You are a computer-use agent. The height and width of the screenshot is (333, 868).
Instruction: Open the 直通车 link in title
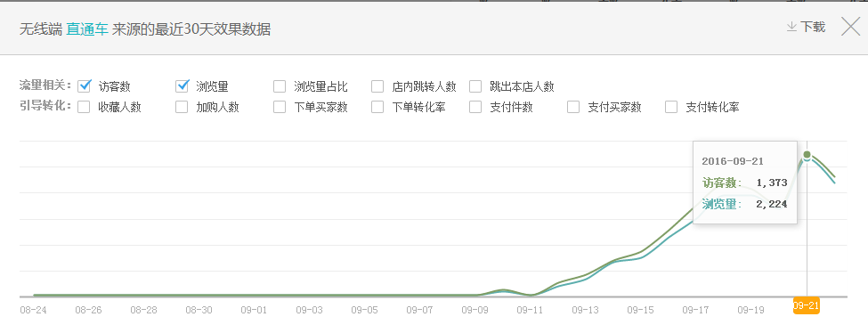pyautogui.click(x=87, y=29)
